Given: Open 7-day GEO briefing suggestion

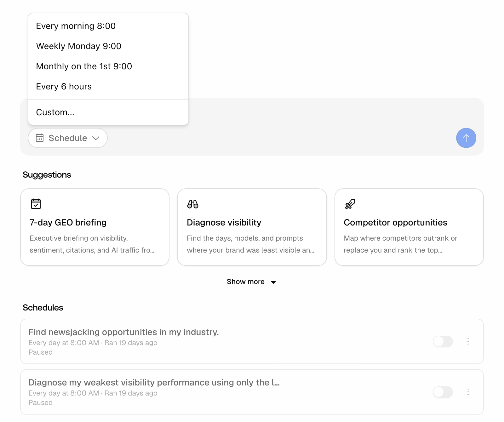Looking at the screenshot, I should click(95, 227).
